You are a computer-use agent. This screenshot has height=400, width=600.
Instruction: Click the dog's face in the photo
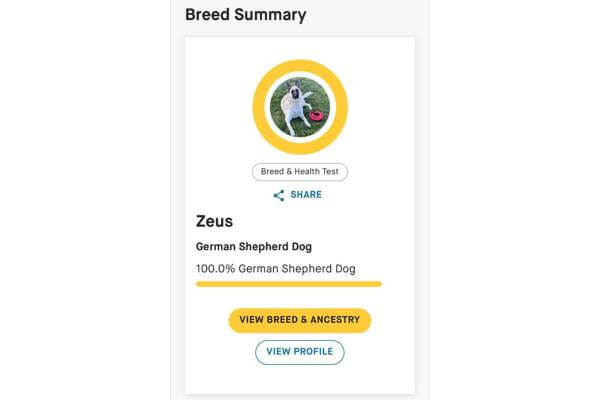[x=295, y=93]
